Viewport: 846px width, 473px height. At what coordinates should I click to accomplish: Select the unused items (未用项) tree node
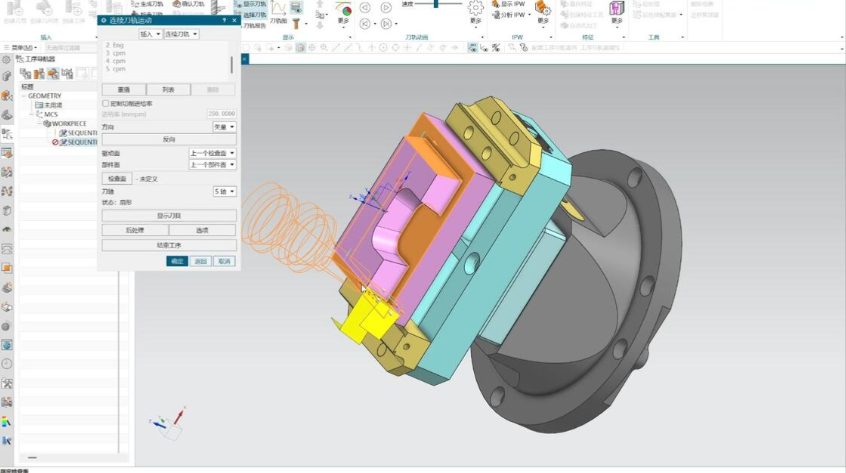coord(49,105)
